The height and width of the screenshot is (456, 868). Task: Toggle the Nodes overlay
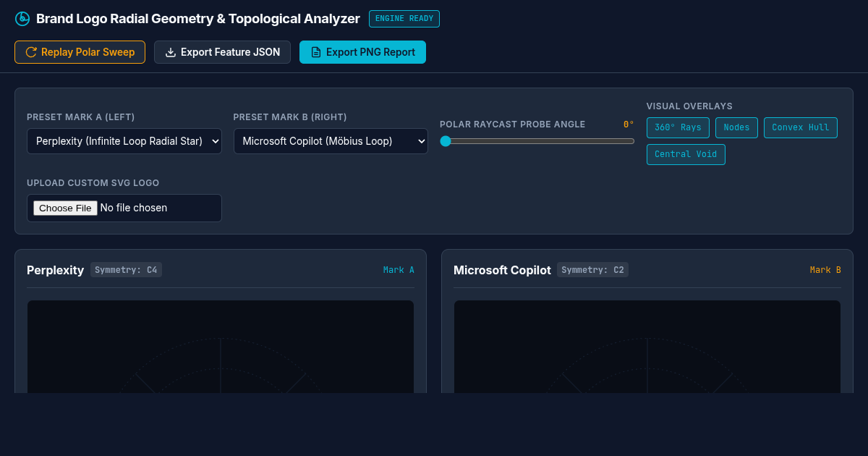[736, 127]
